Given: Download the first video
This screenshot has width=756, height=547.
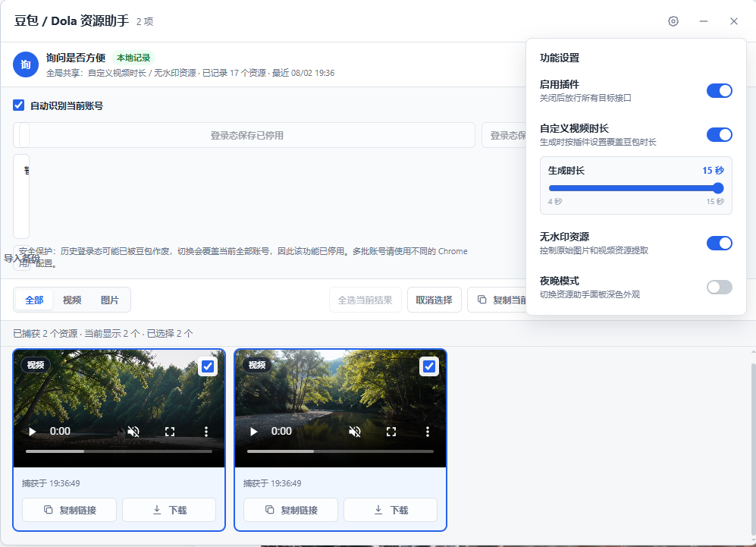Looking at the screenshot, I should (169, 510).
